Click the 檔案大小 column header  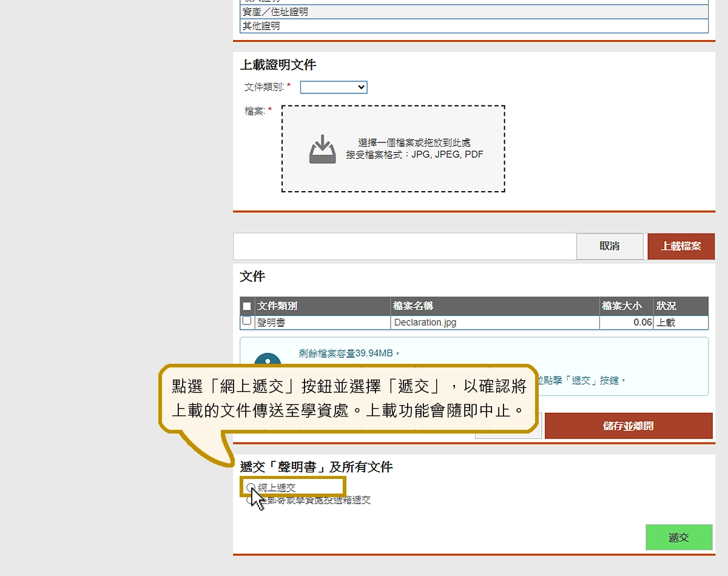point(621,306)
